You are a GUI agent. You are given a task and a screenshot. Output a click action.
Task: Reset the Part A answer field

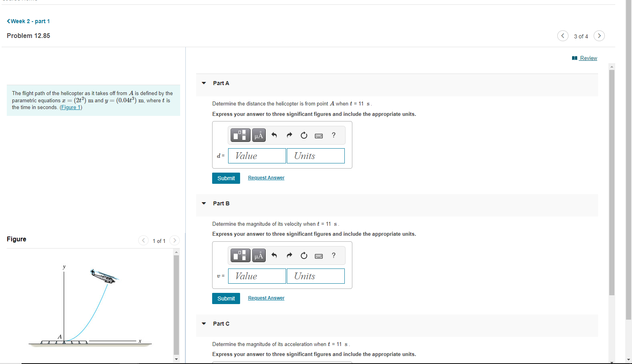point(304,135)
